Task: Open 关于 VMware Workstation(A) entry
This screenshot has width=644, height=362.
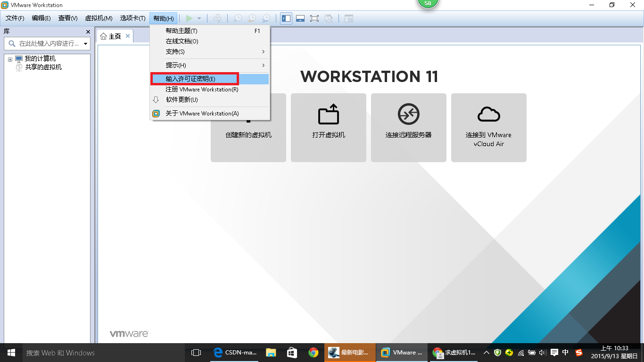Action: point(210,113)
